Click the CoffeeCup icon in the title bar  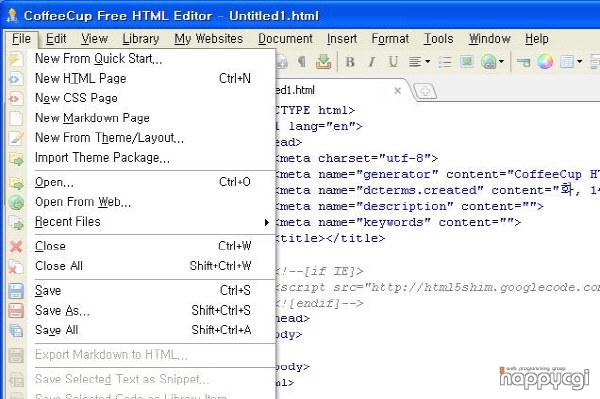(x=12, y=15)
